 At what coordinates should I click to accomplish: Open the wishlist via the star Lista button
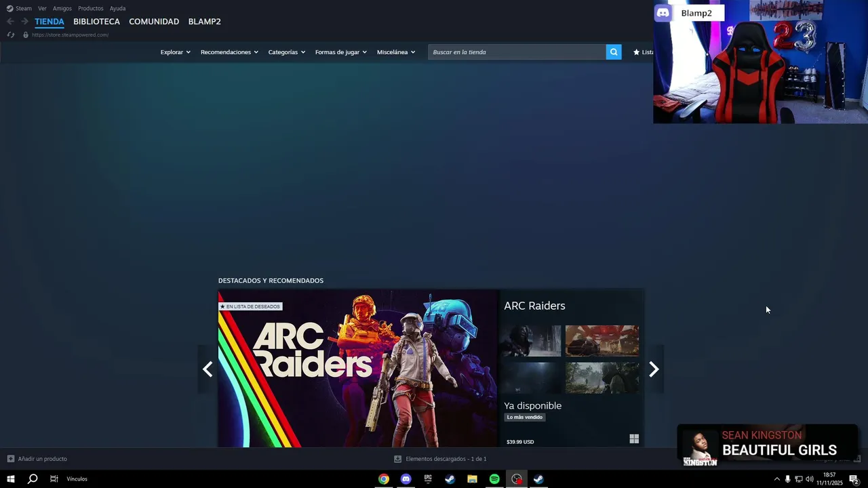coord(643,52)
